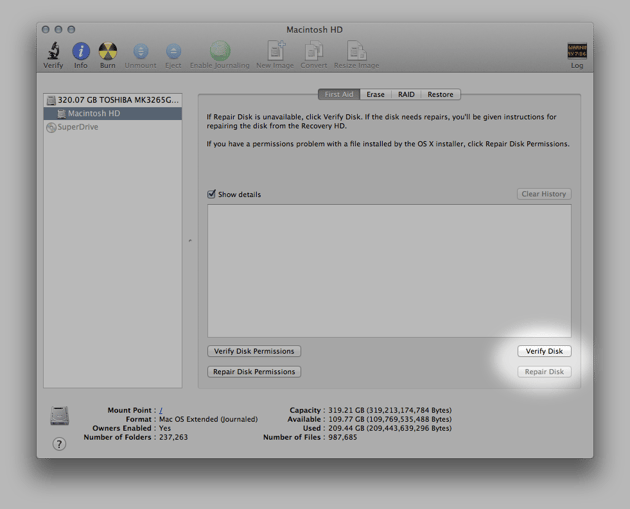
Task: Click Repair Disk Permissions button
Action: tap(254, 372)
